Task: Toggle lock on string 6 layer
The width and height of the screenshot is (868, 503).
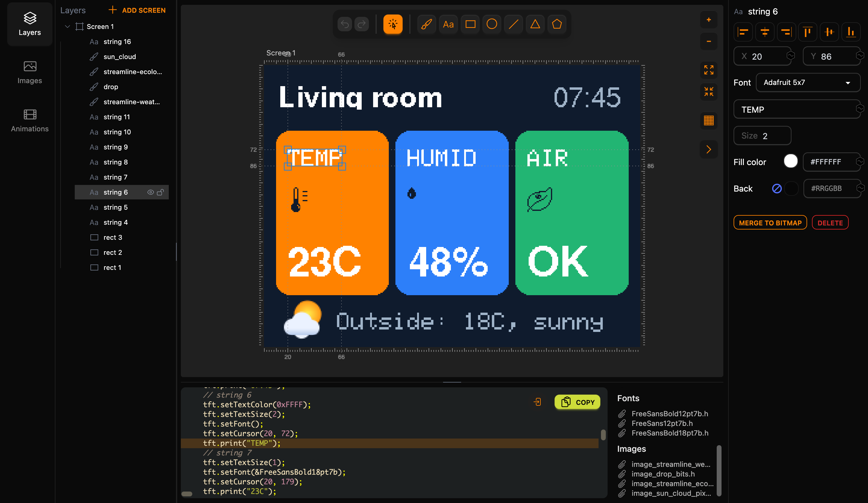Action: point(160,192)
